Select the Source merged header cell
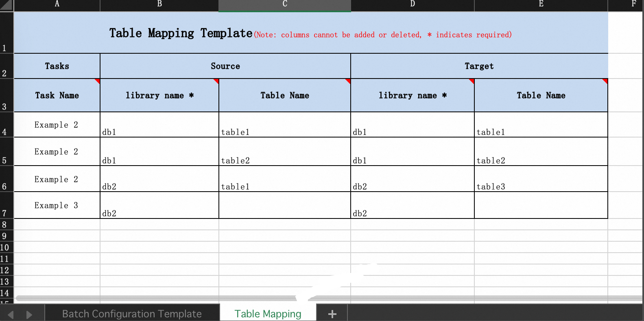 click(x=225, y=66)
